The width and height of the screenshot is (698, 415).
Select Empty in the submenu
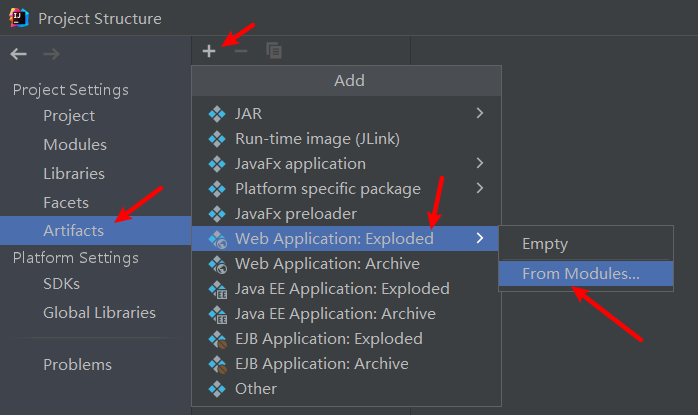click(545, 243)
